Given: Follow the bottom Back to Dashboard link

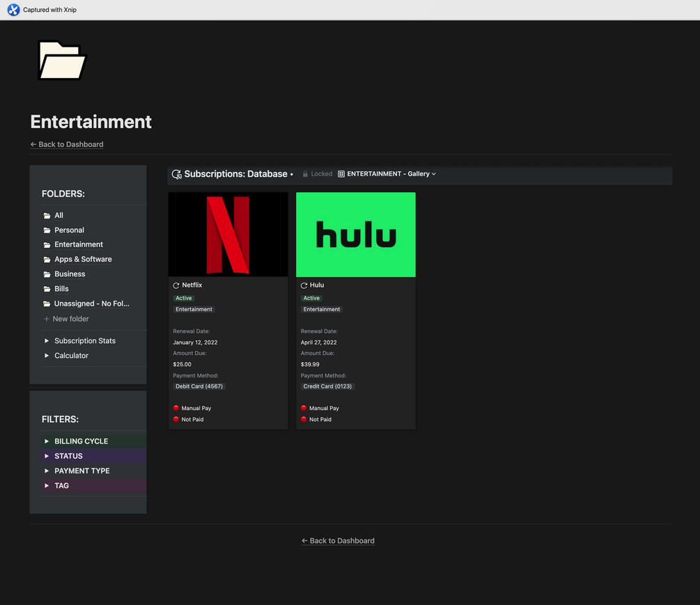Looking at the screenshot, I should (x=338, y=541).
